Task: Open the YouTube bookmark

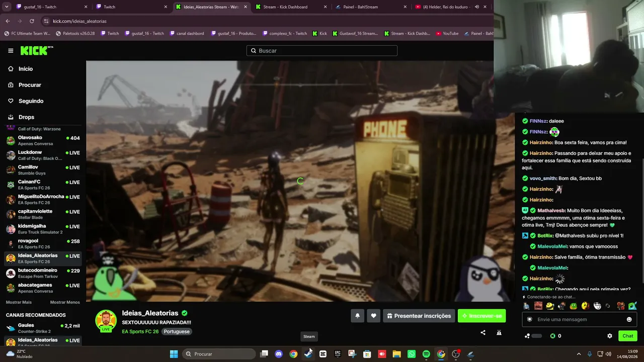Action: tap(447, 34)
